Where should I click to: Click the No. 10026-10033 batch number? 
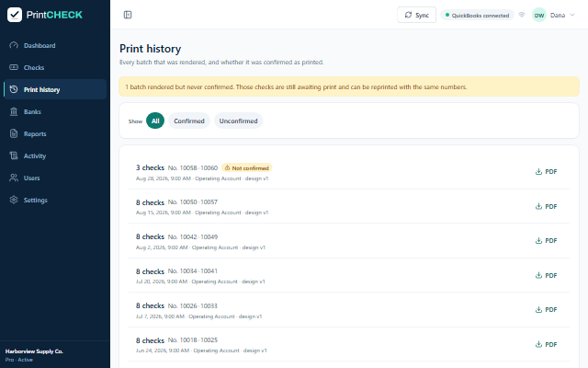193,306
